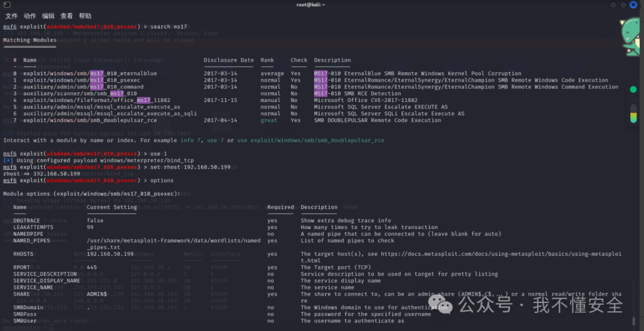Image resolution: width=644 pixels, height=331 pixels.
Task: Click 'use 7' in the hint line
Action: click(x=216, y=140)
